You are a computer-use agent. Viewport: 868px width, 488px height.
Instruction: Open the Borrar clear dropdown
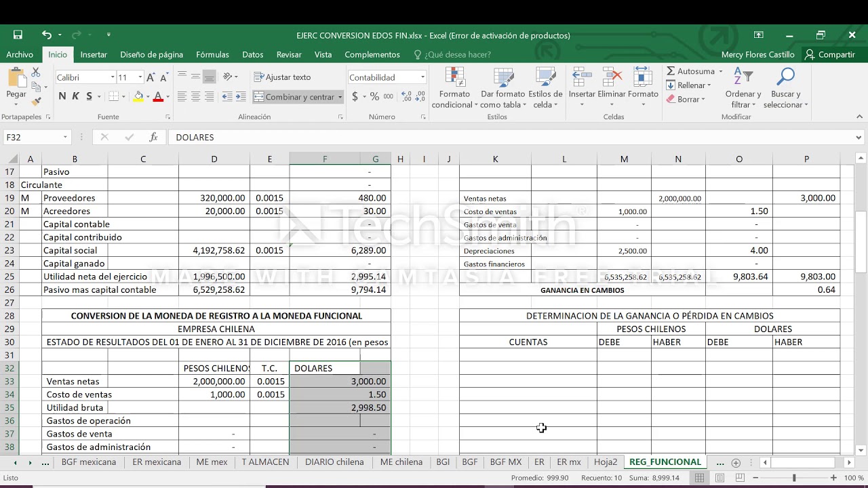coord(686,100)
